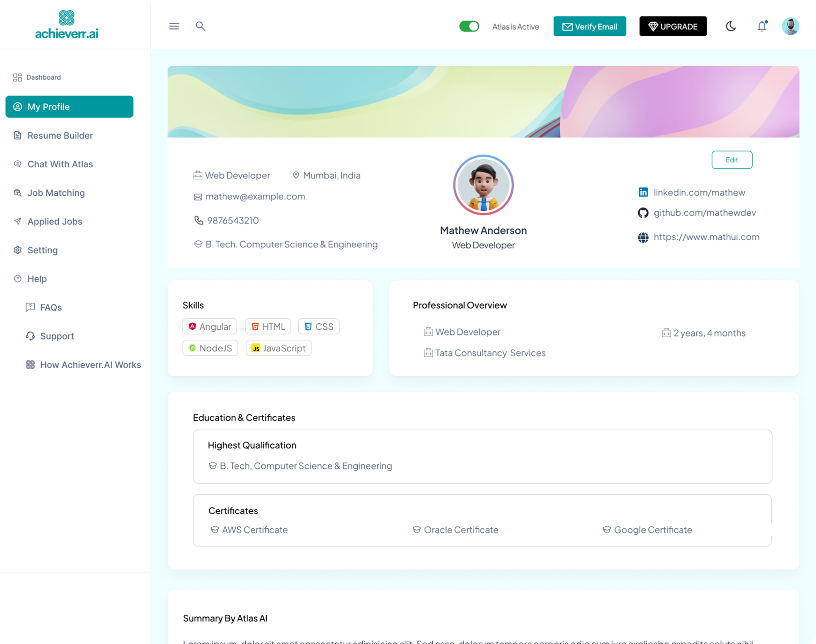Expand the Help section

pyautogui.click(x=36, y=279)
